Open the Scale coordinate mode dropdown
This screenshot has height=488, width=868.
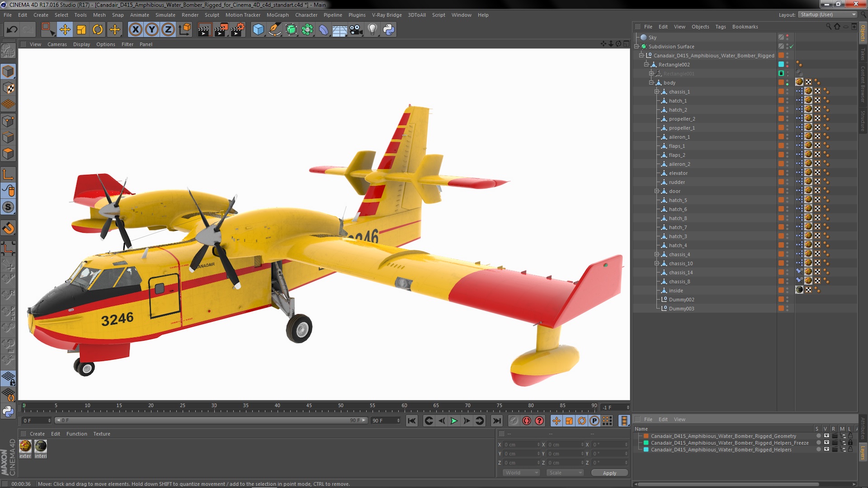coord(565,473)
